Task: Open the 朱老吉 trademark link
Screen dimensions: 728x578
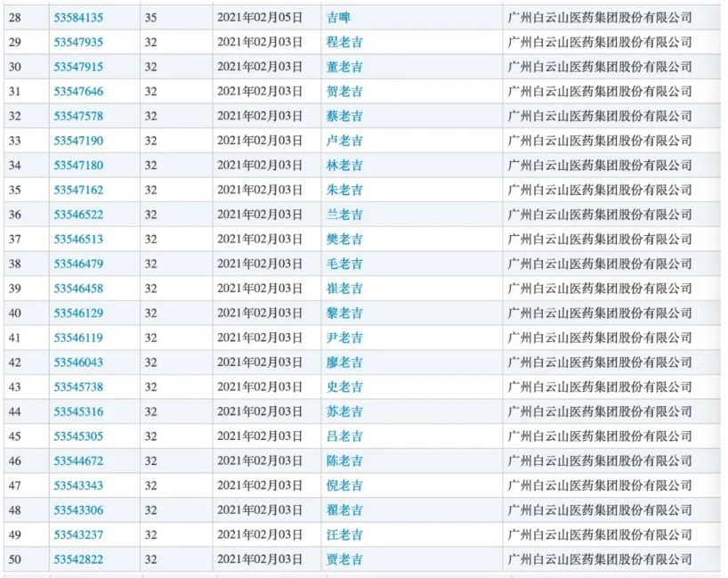Action: coord(344,190)
